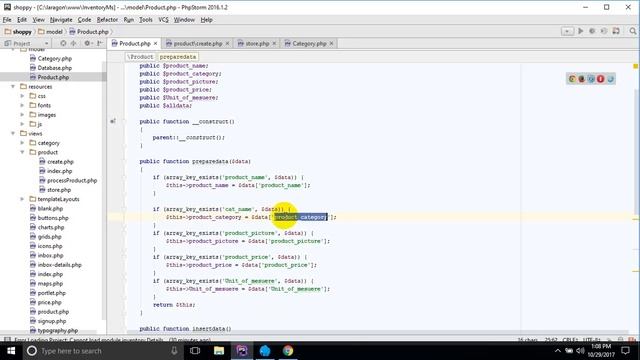Open the run configuration dropdown
This screenshot has width=640, height=360.
pos(567,31)
